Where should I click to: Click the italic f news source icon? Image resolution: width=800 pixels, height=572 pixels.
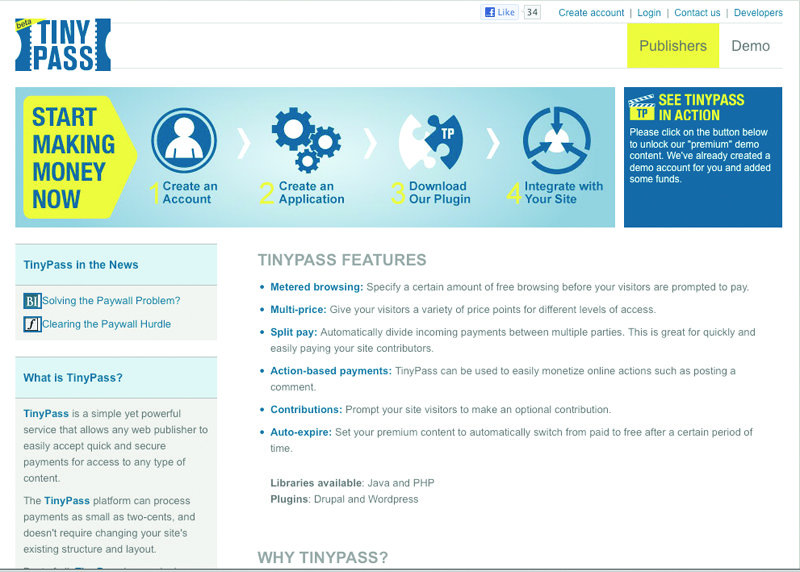coord(32,324)
